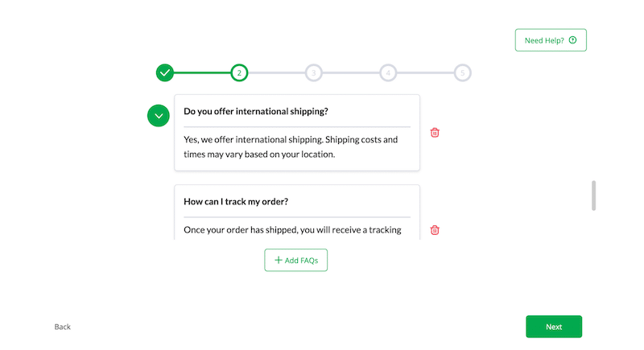Click green progress line between steps 1 and 2
Screen dimensions: 644x350
tap(201, 73)
